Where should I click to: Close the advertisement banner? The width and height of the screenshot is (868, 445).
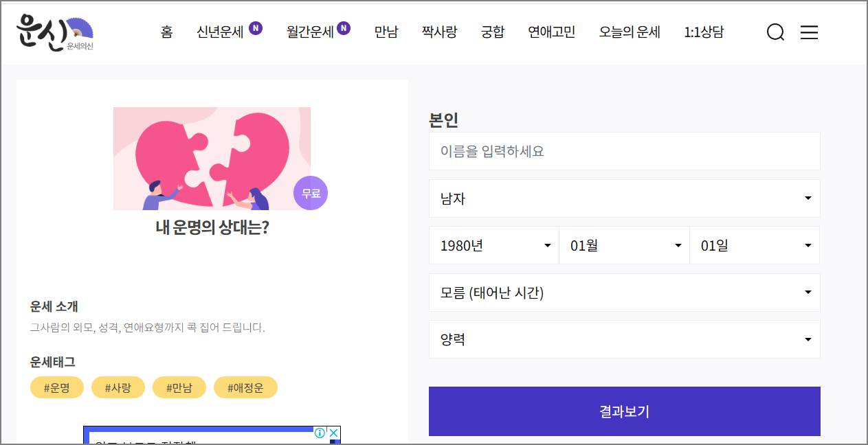point(333,433)
